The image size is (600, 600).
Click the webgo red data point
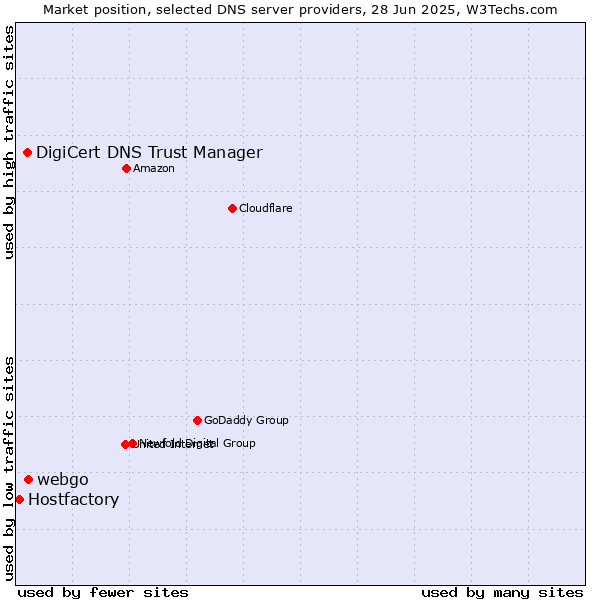29,479
